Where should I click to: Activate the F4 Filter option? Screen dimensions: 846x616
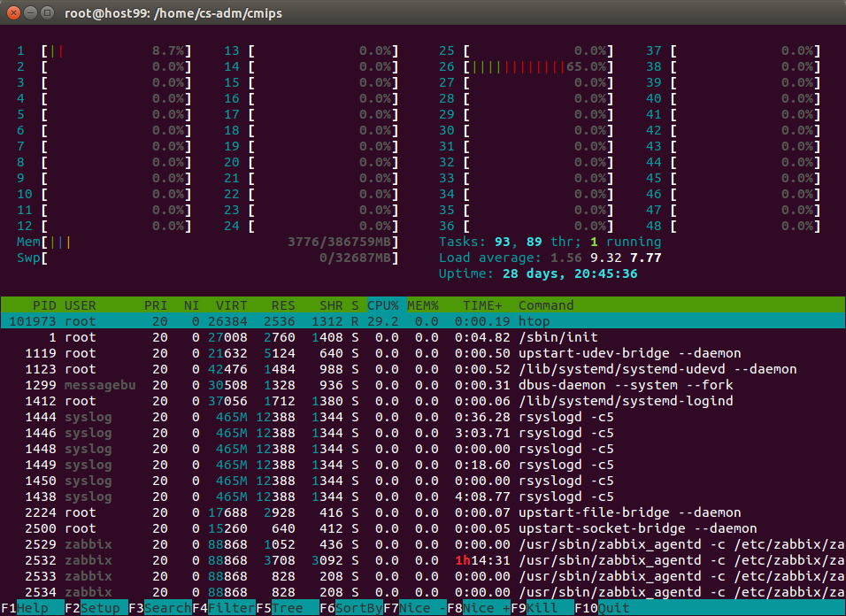223,608
